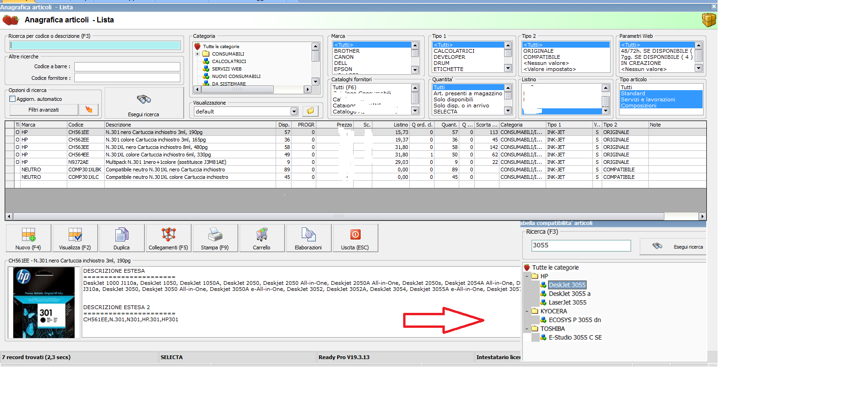Select NUOVI CONSUMABILI category
Viewport: 868px width, 410px height.
236,76
